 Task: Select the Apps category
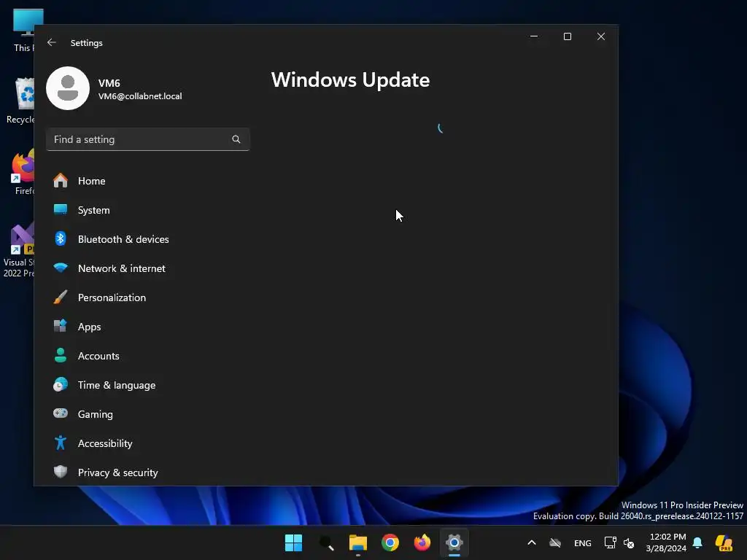147,327
